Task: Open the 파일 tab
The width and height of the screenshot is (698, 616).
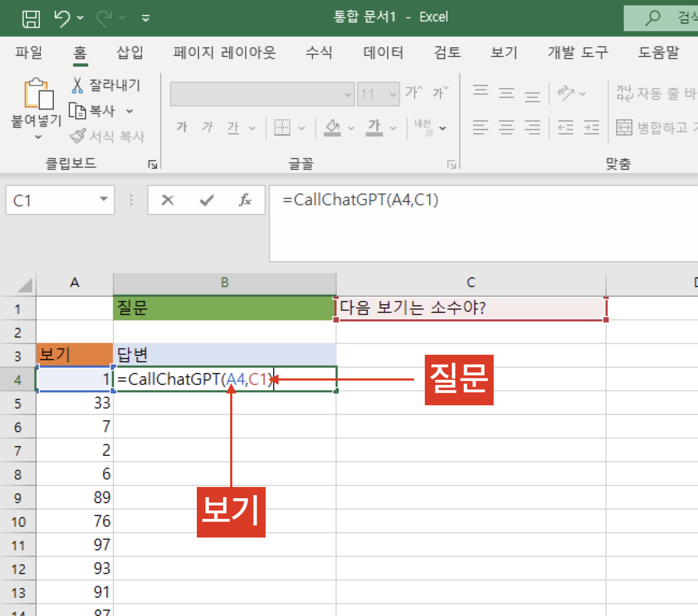Action: (x=29, y=52)
